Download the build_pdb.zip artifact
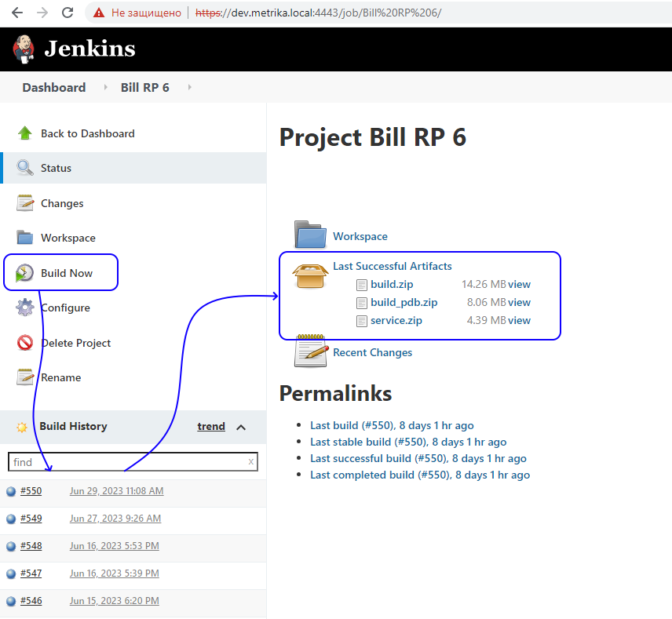 point(404,302)
